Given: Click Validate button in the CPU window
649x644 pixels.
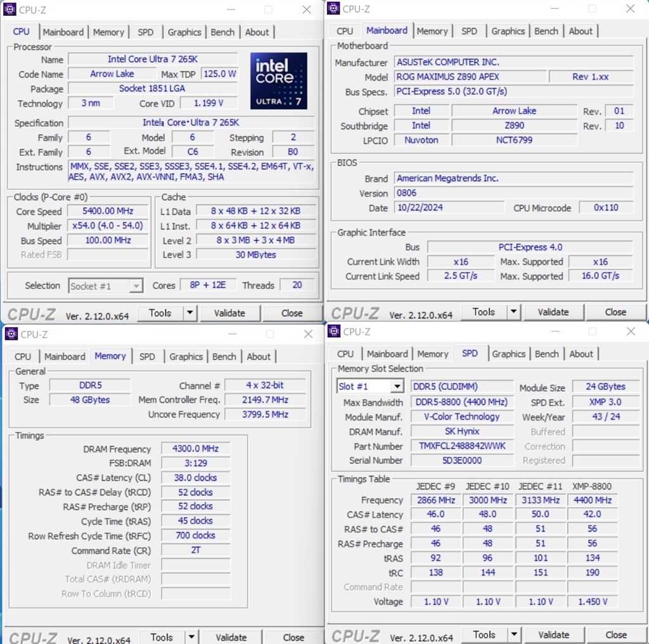Looking at the screenshot, I should (x=229, y=313).
